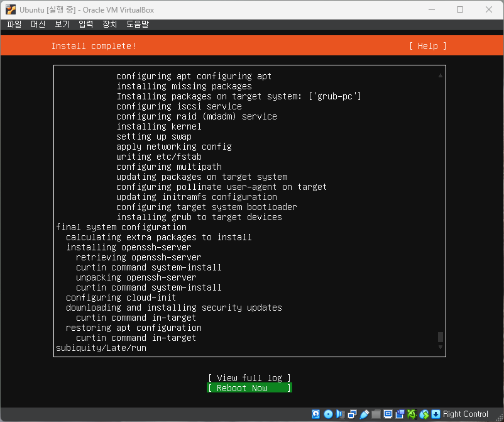
Task: Open the 보기 menu
Action: pyautogui.click(x=62, y=24)
